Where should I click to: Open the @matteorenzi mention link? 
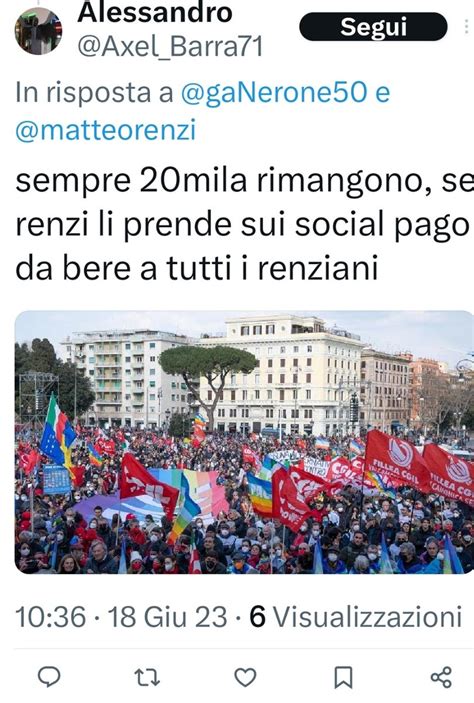tap(106, 130)
